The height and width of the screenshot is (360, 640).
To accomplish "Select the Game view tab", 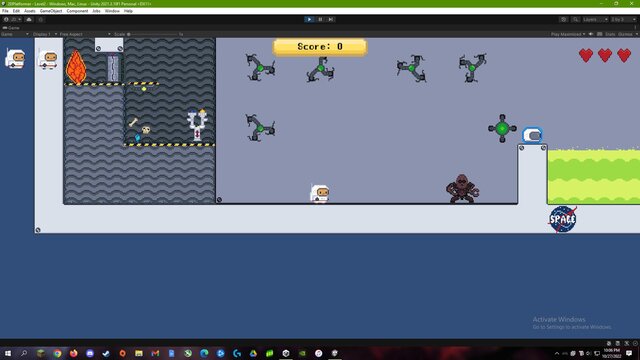I will (x=11, y=28).
